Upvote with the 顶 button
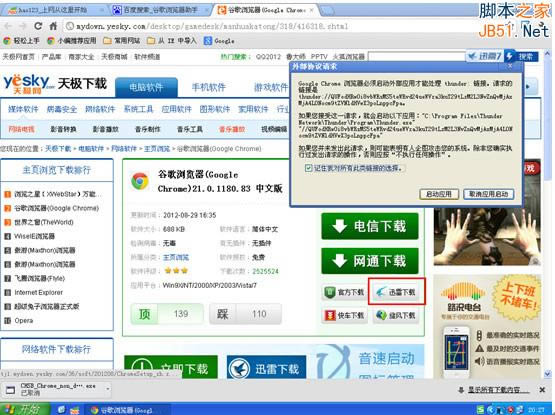This screenshot has height=415, width=555. 167,314
